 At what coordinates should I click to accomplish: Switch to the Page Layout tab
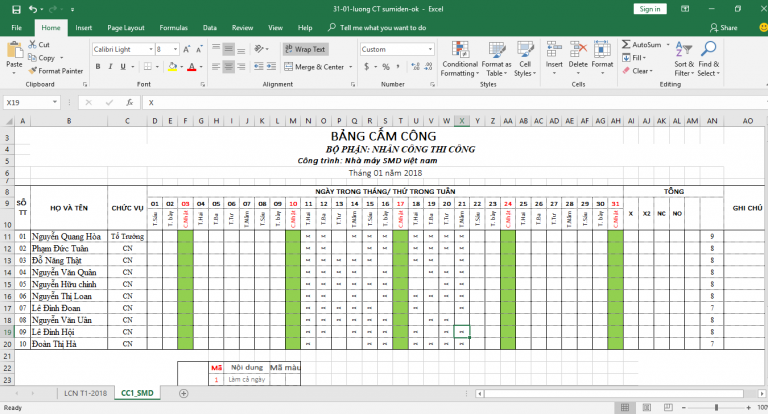tap(126, 28)
